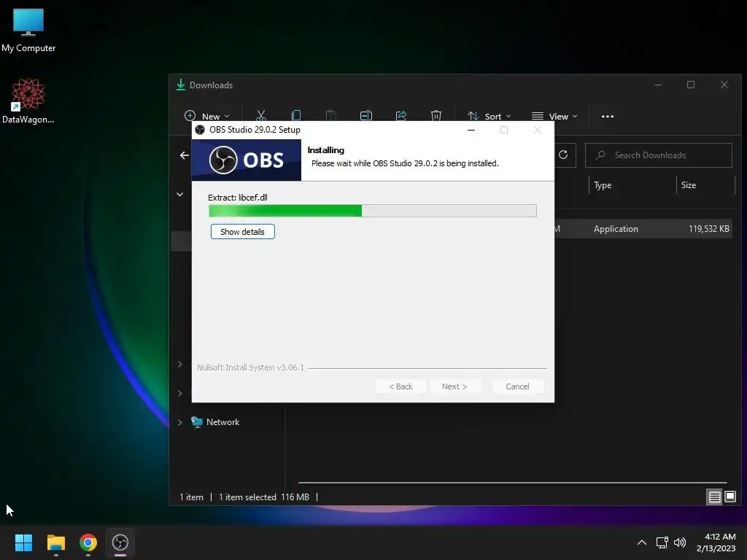Click the Size column header

(x=689, y=185)
